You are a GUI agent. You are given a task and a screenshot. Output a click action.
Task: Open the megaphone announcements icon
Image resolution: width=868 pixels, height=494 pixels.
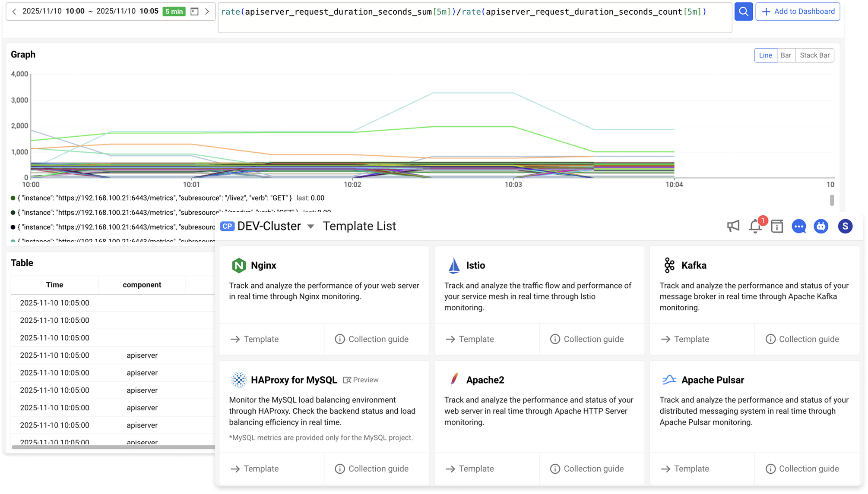click(x=733, y=226)
